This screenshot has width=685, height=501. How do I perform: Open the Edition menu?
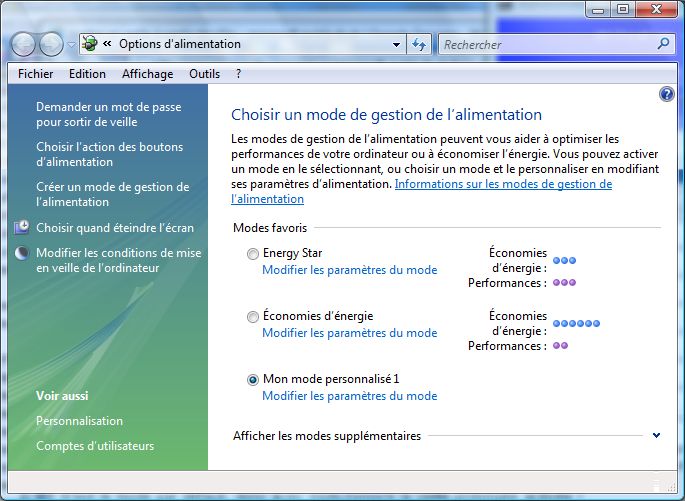[87, 74]
